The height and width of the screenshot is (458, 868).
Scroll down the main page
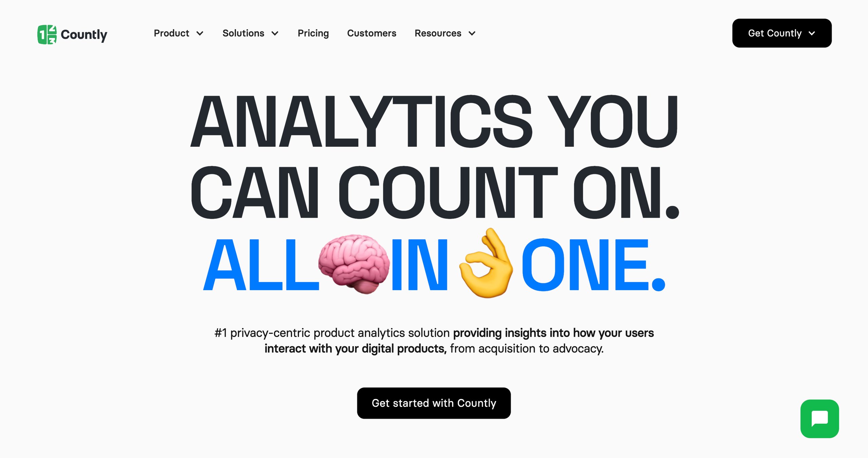(x=434, y=230)
